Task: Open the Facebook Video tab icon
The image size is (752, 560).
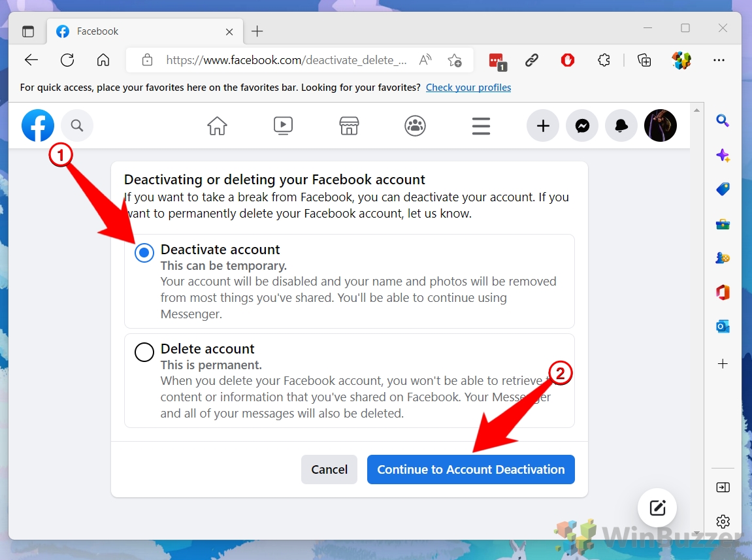Action: pyautogui.click(x=283, y=125)
